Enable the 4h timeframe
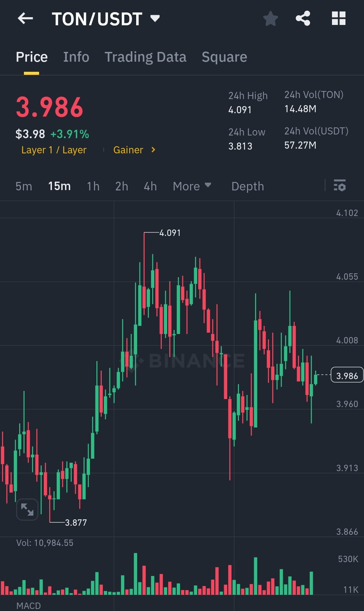This screenshot has width=364, height=611. tap(150, 186)
